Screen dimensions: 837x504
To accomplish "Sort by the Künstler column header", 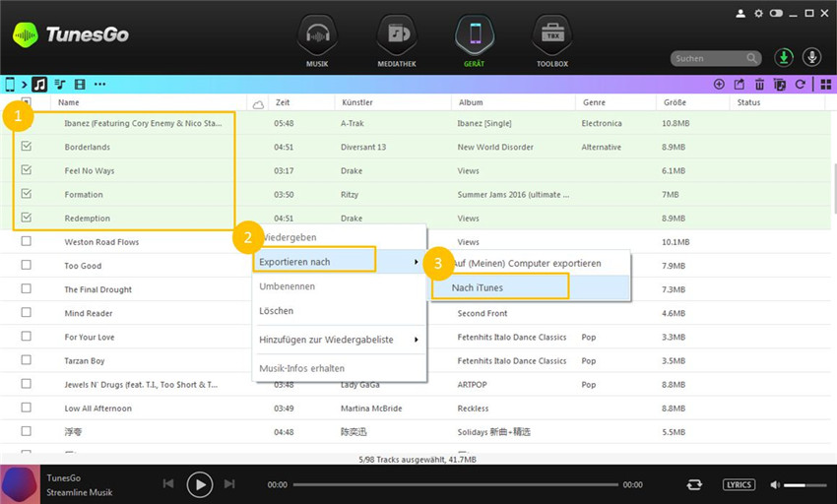I will point(357,102).
